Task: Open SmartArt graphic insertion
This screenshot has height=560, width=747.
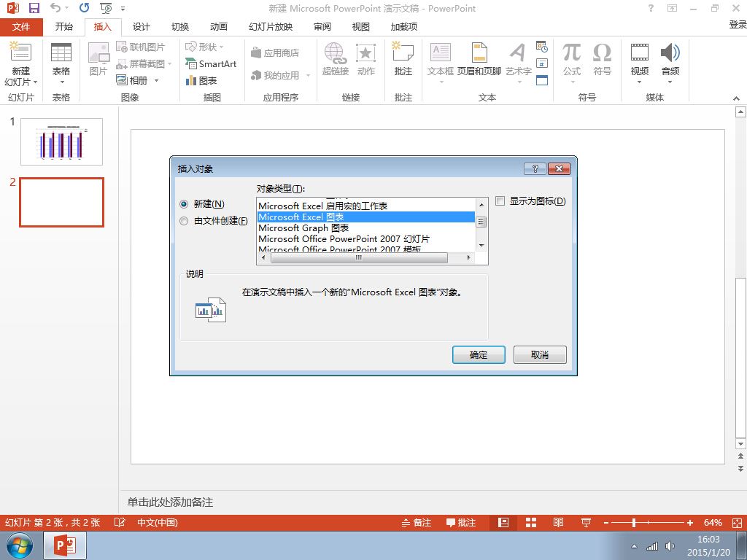Action: pos(211,64)
